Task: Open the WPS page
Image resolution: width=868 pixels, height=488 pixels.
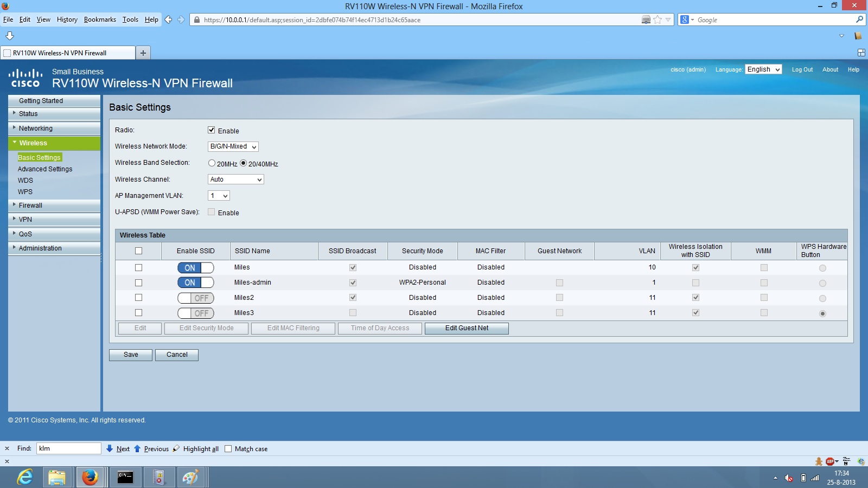Action: [x=25, y=192]
